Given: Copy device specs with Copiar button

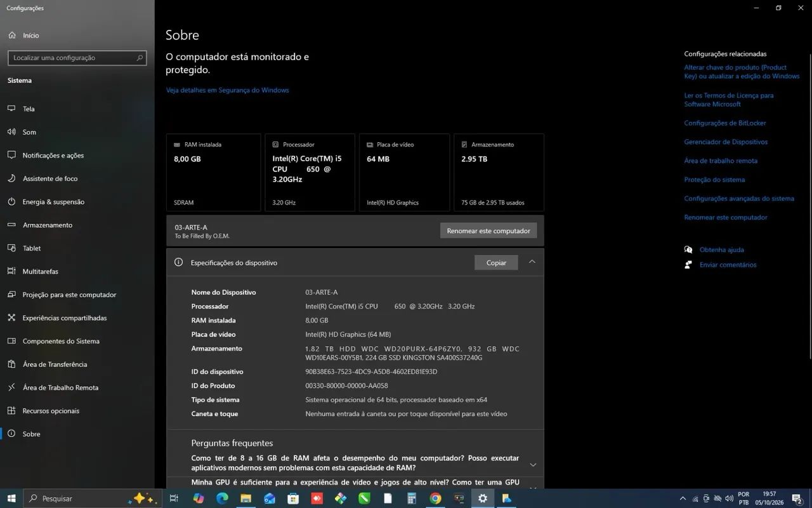Looking at the screenshot, I should pos(496,262).
